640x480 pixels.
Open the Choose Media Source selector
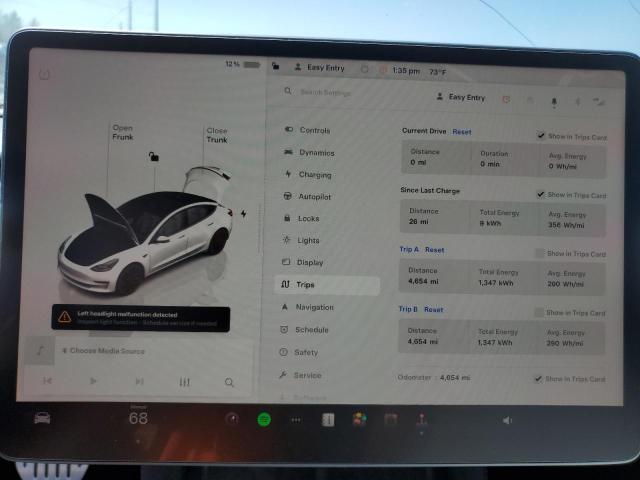104,351
